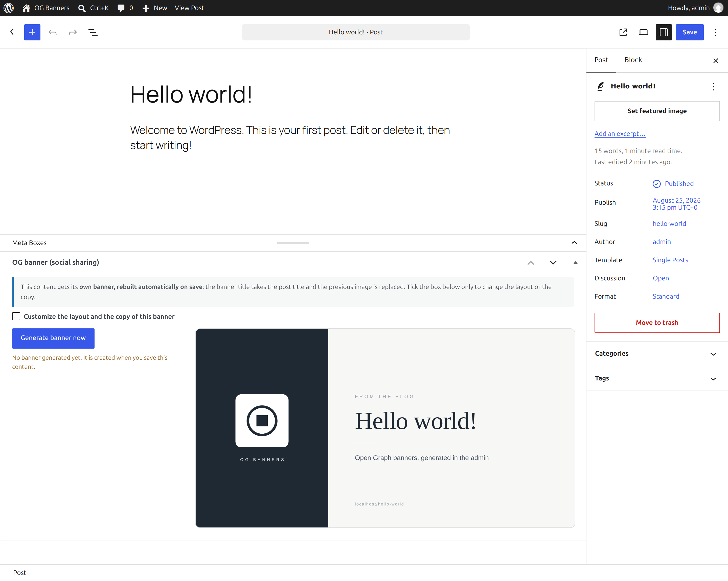Open the Published status dropdown
Screen dimensions: 728x581
pos(673,184)
